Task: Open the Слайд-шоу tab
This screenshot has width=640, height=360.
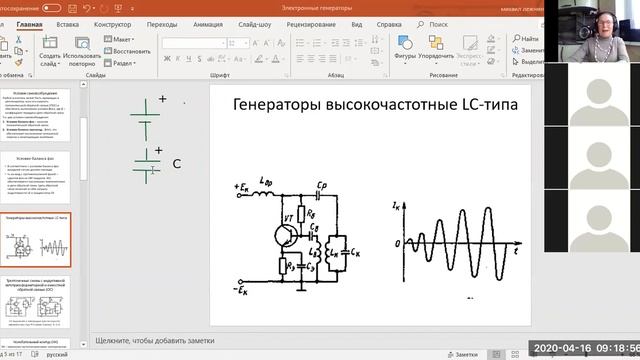Action: pos(255,24)
